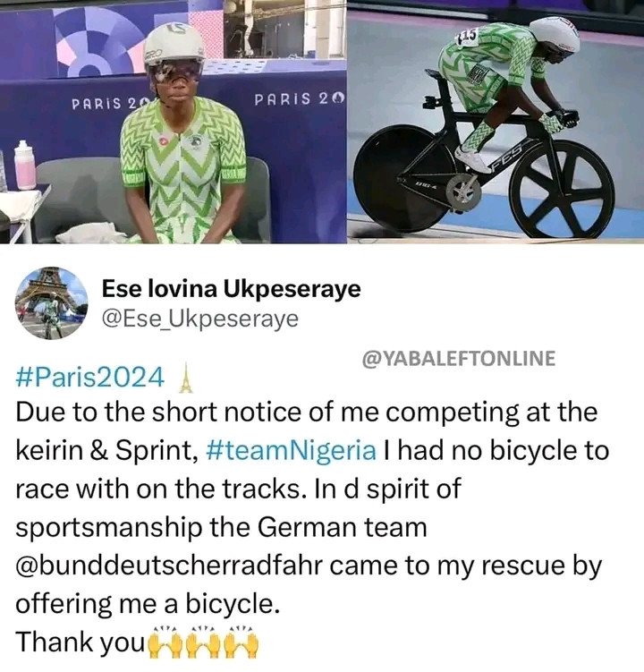Viewport: 644px width, 672px height.
Task: Open the left photo of the seated cyclist
Action: click(x=173, y=122)
